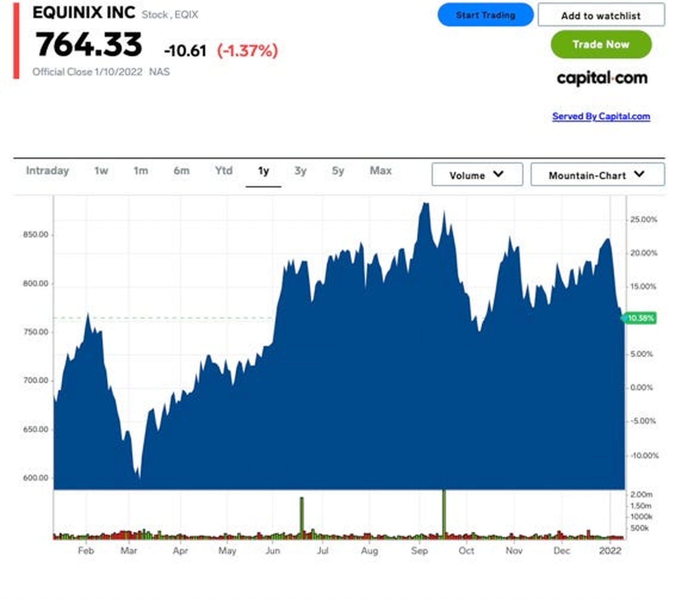Select the 1w chart range
The height and width of the screenshot is (599, 700).
[101, 171]
